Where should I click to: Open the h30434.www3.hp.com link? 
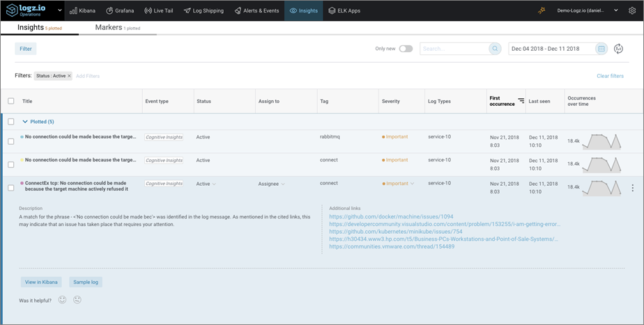click(x=444, y=239)
